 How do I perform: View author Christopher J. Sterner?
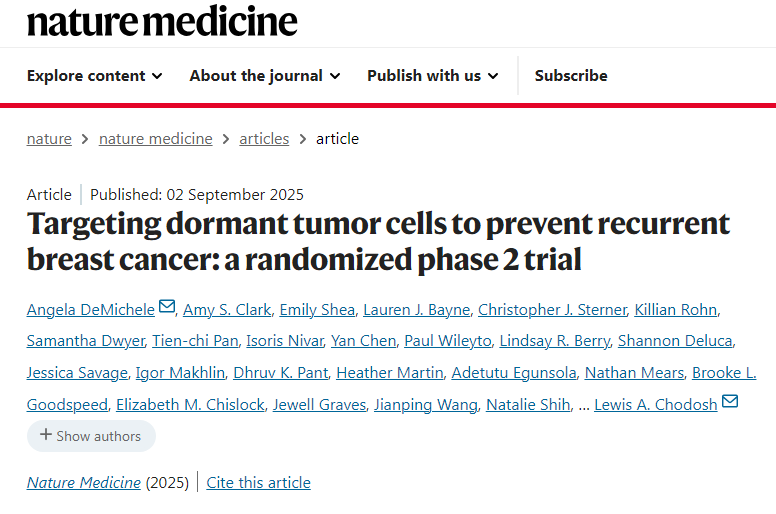(552, 310)
